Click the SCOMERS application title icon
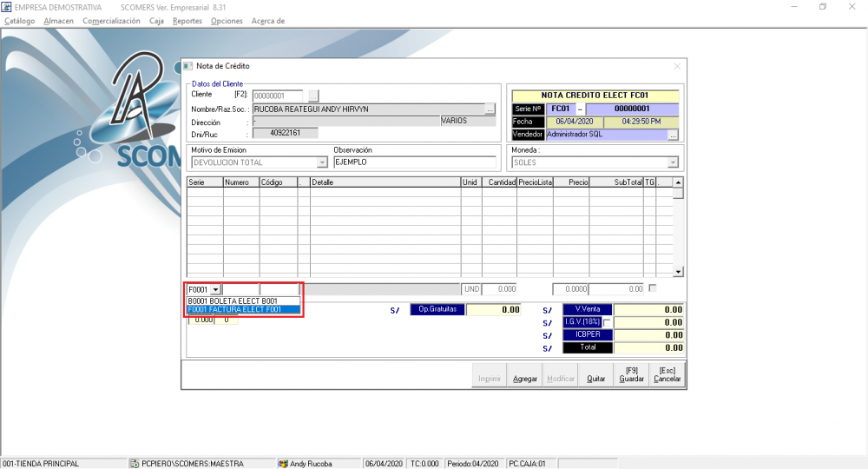 tap(7, 7)
